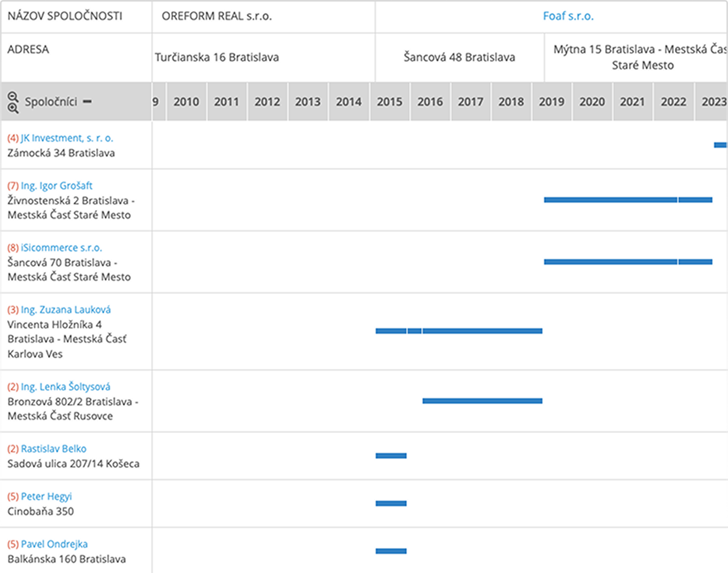Select the 2019 year column header

coord(551,102)
